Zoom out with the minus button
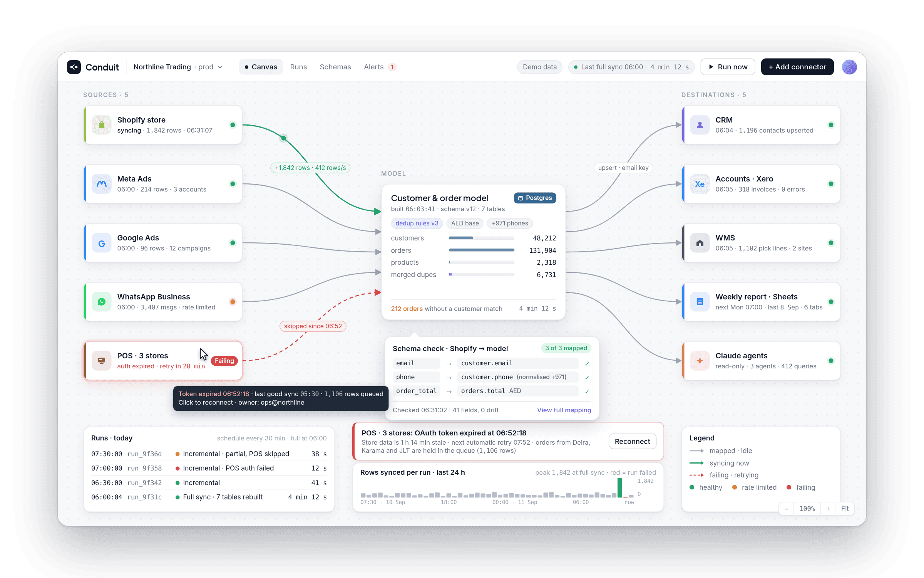This screenshot has width=924, height=578. tap(786, 509)
